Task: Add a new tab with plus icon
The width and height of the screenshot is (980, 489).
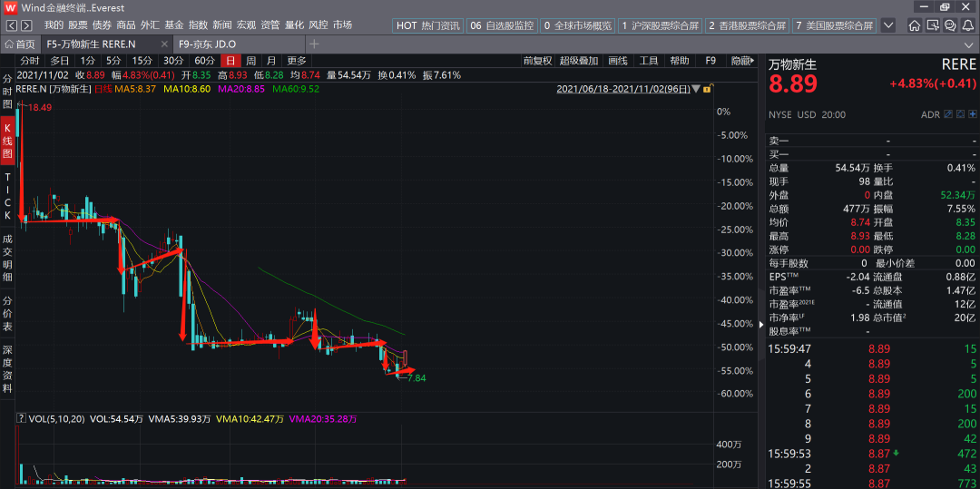Action: coord(314,44)
